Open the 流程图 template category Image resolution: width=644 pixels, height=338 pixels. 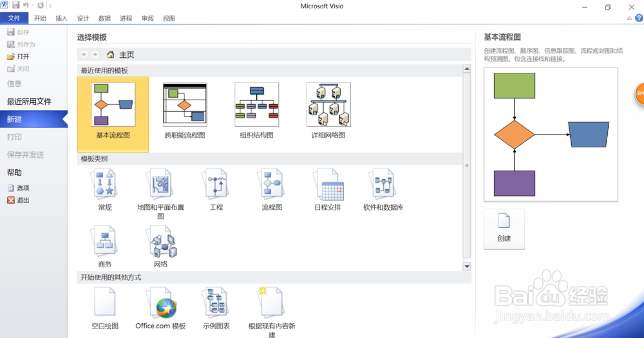coord(272,190)
